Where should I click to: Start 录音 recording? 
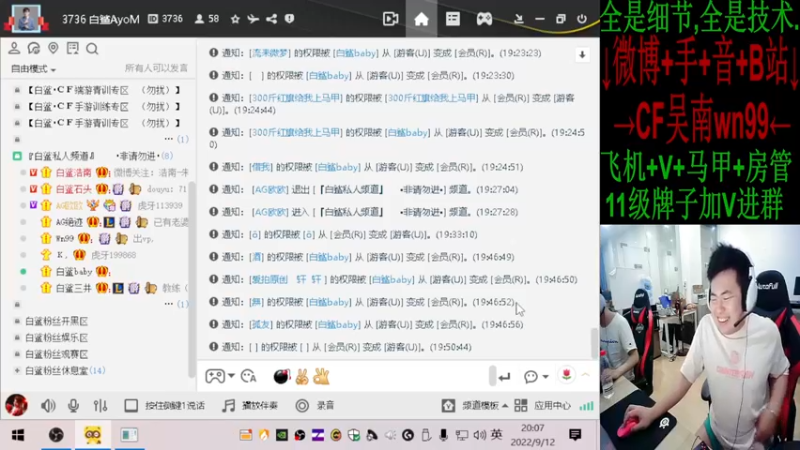[315, 406]
